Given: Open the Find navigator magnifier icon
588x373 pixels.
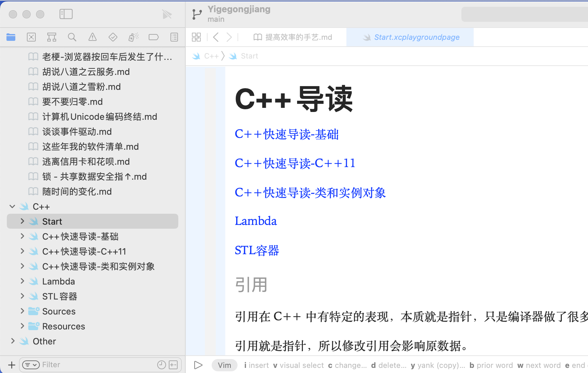Looking at the screenshot, I should pos(72,37).
